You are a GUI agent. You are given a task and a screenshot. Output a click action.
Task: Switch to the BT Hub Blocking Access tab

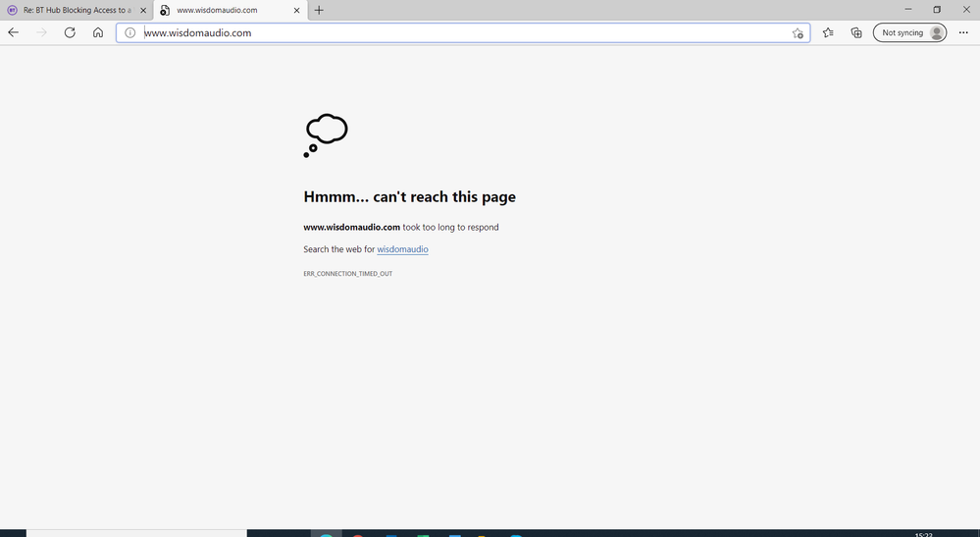click(x=77, y=11)
